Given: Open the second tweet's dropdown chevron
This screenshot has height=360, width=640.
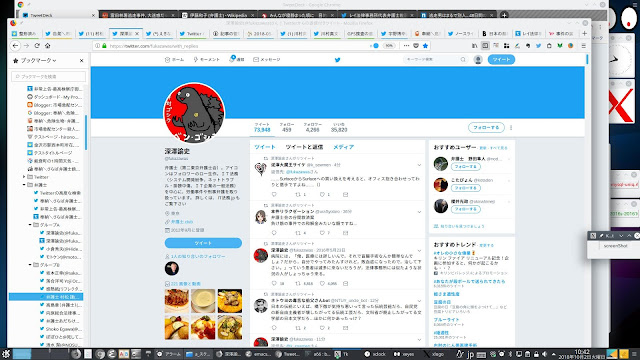Looking at the screenshot, I should click(x=419, y=212).
